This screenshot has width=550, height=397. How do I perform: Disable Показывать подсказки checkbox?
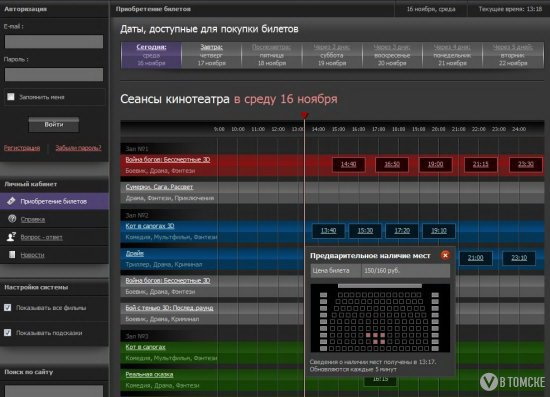click(x=7, y=332)
